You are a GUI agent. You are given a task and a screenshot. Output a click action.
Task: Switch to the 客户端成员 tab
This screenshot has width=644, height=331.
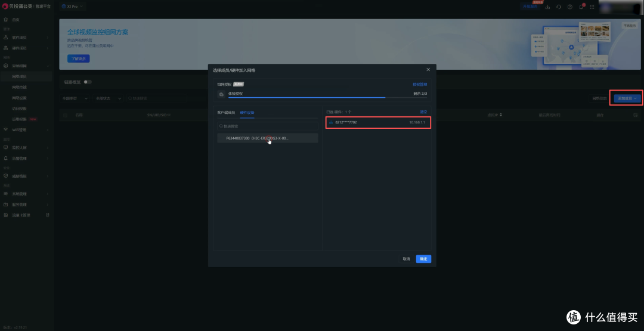pyautogui.click(x=226, y=113)
